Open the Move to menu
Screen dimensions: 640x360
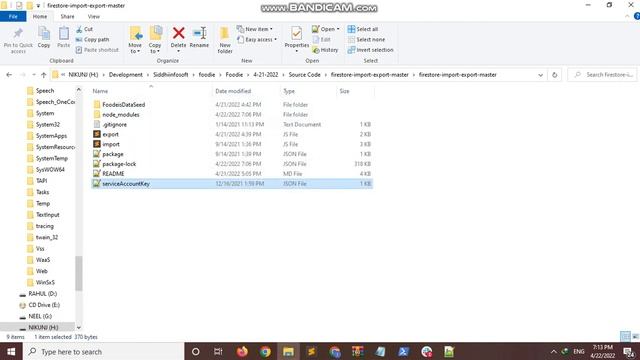(x=135, y=40)
